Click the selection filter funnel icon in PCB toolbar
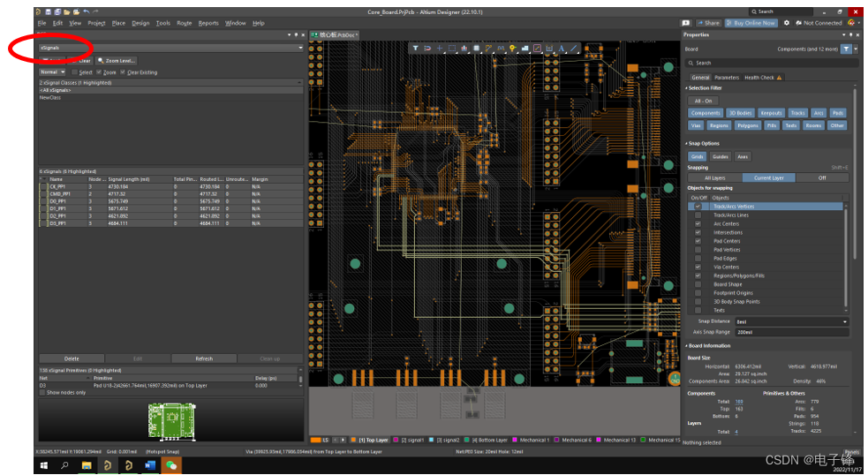This screenshot has height=475, width=868. click(x=416, y=48)
